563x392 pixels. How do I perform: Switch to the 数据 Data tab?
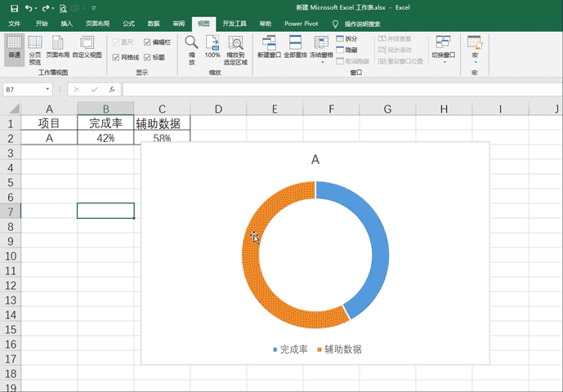pos(154,24)
